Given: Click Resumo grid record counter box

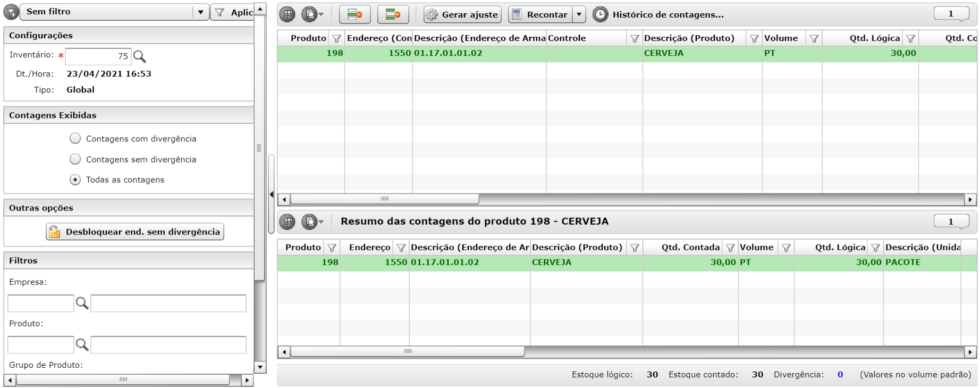Looking at the screenshot, I should pyautogui.click(x=951, y=221).
